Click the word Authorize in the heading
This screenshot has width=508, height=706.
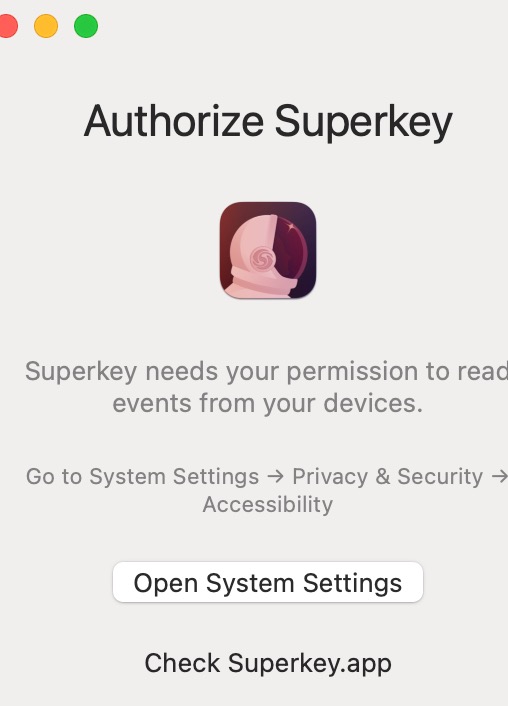pyautogui.click(x=173, y=121)
